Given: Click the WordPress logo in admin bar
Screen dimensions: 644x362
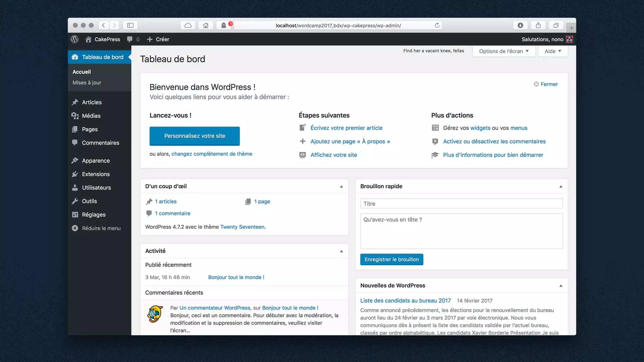Looking at the screenshot, I should (x=75, y=39).
